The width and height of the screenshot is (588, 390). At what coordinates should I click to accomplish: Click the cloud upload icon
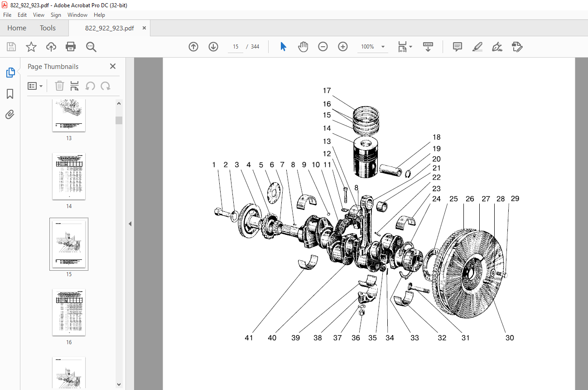pos(51,47)
